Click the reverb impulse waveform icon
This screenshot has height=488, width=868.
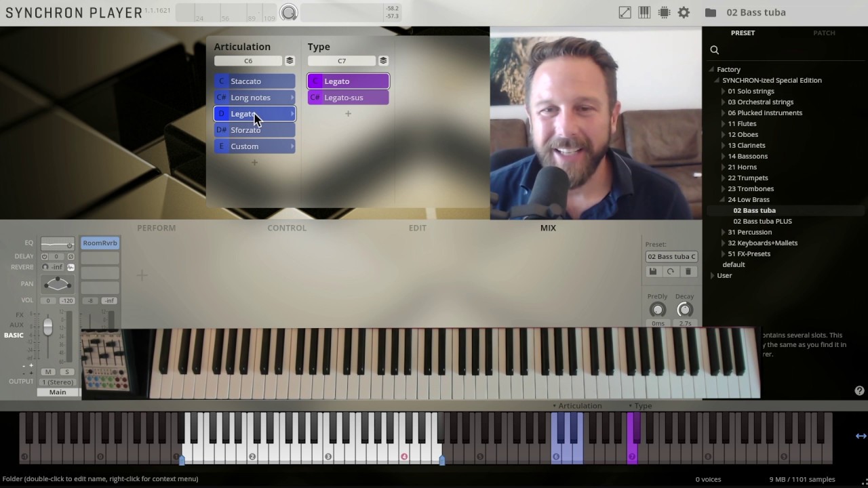pos(71,267)
